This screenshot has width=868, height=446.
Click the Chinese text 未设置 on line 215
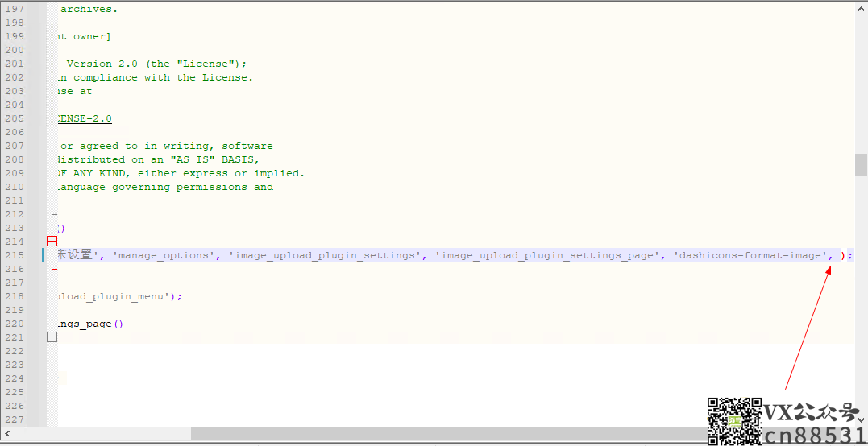(x=75, y=255)
